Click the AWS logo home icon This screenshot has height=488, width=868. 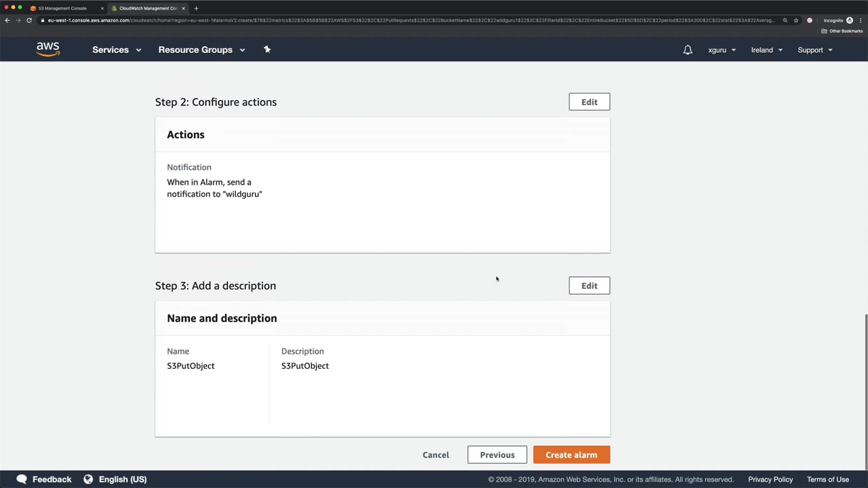click(x=48, y=49)
